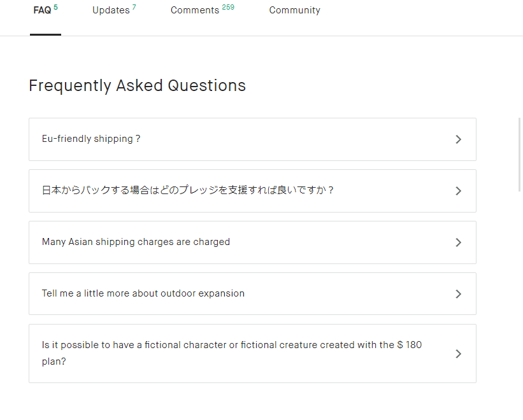Click the vertical scrollbar on the right edge

tap(519, 155)
